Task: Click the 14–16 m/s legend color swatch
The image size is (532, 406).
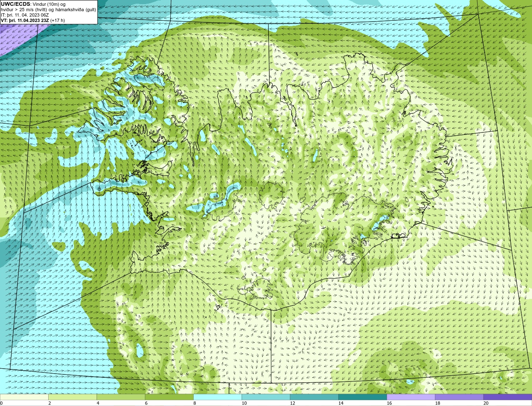Action: [362, 397]
